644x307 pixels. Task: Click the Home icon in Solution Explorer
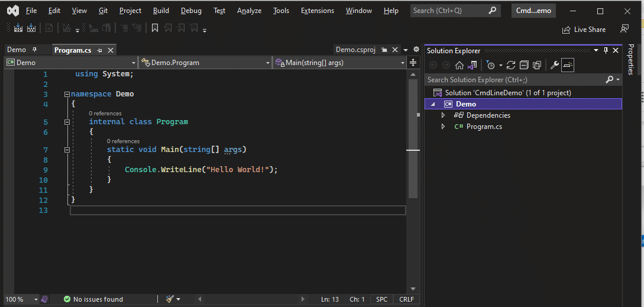click(459, 65)
